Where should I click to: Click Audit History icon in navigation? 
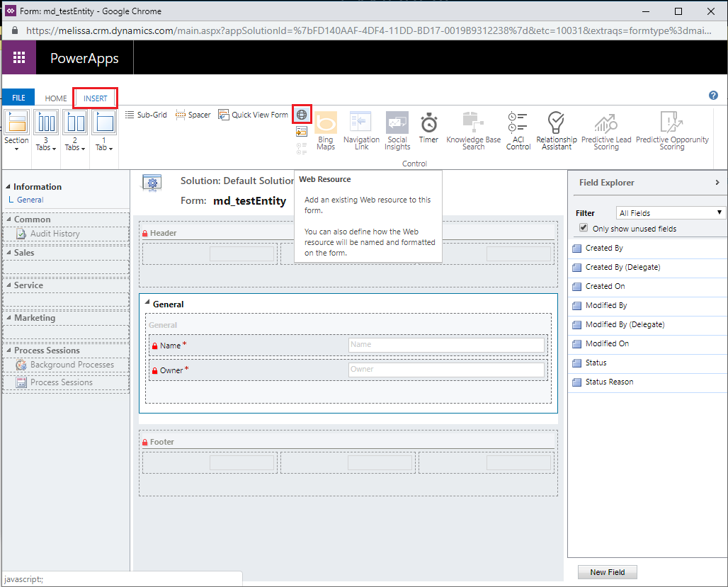point(21,234)
